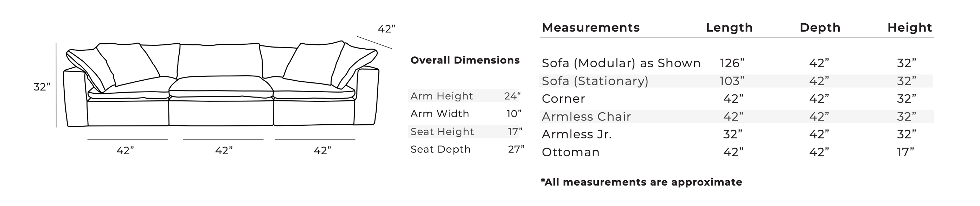
Task: Click the sofa line drawing
Action: point(222,84)
